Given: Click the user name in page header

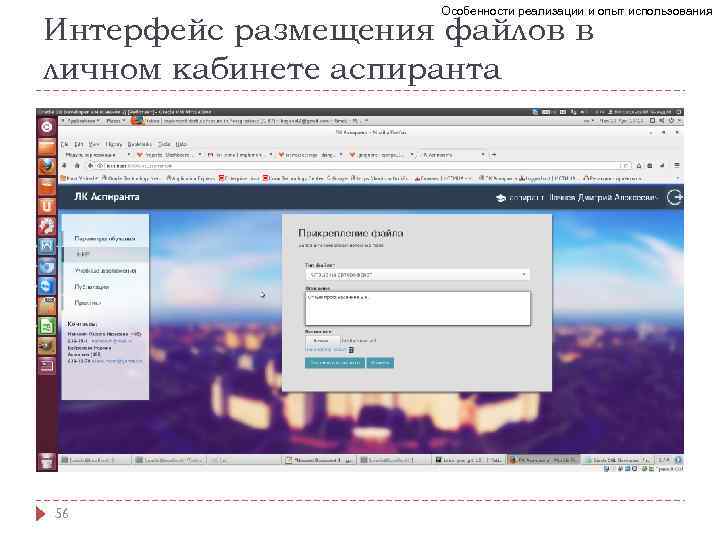Looking at the screenshot, I should [x=603, y=197].
